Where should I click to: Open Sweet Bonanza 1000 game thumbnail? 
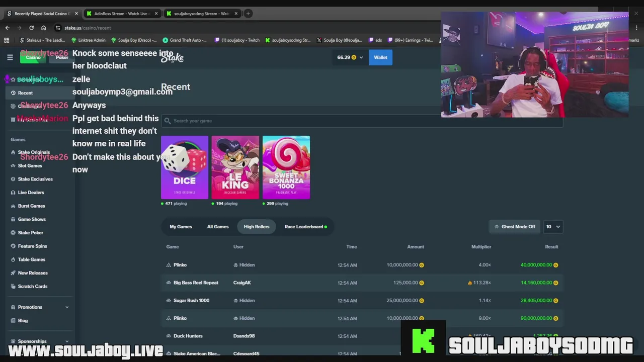tap(286, 167)
